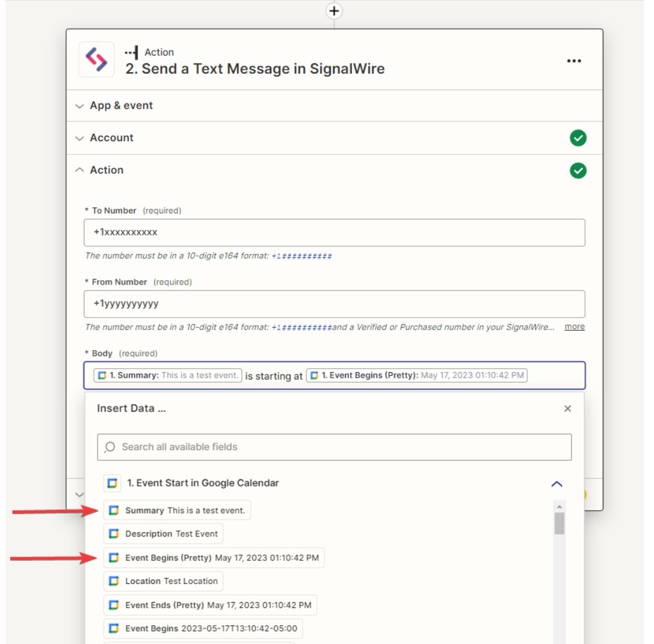Screen dimensions: 654x644
Task: Insert Location Test Location field
Action: [x=164, y=581]
